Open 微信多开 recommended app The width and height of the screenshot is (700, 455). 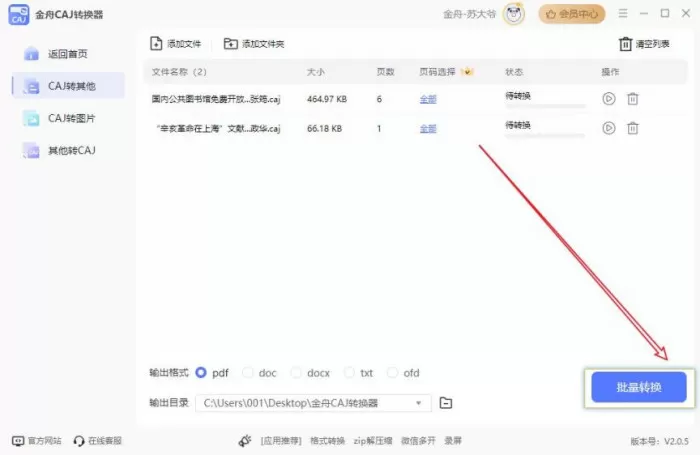coord(418,441)
